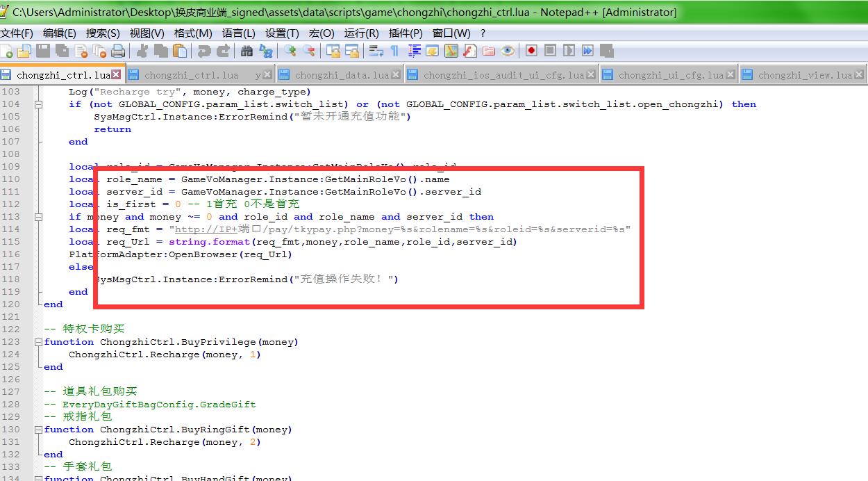Screen dimensions: 868x481
Task: Click the New file toolbar icon
Action: [6, 51]
